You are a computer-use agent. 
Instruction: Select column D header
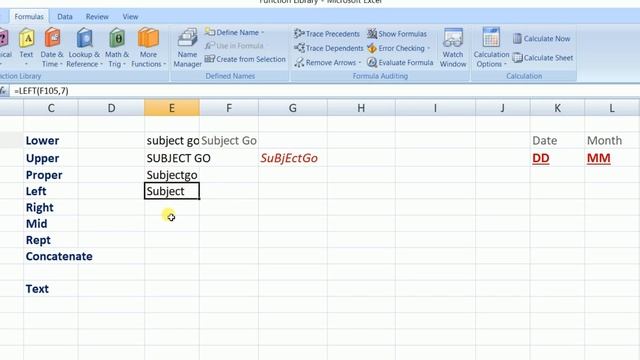tap(111, 108)
